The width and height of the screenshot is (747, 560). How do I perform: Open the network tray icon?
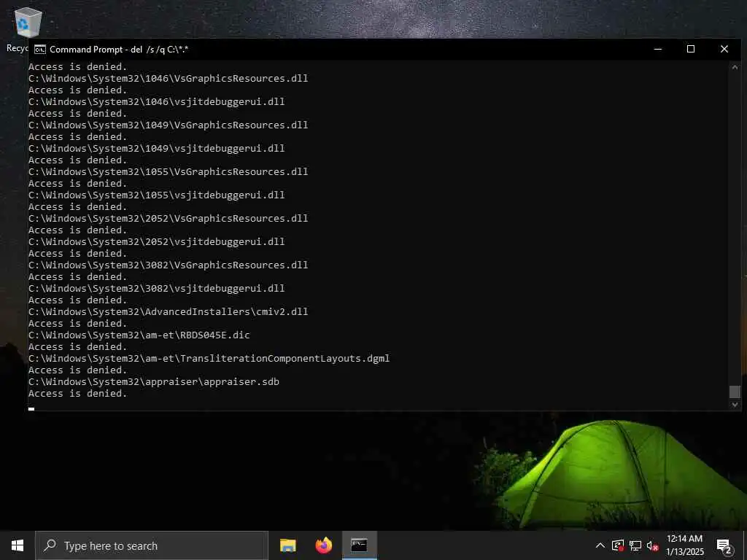tap(635, 545)
